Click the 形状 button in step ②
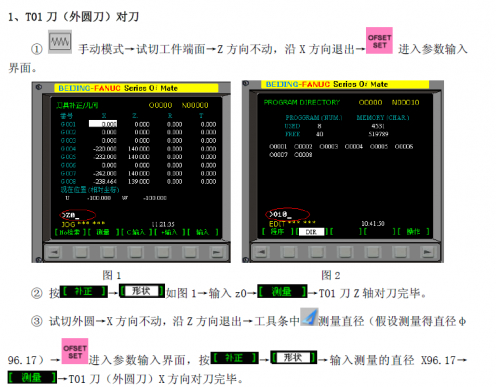The height and width of the screenshot is (387, 496). 142,291
